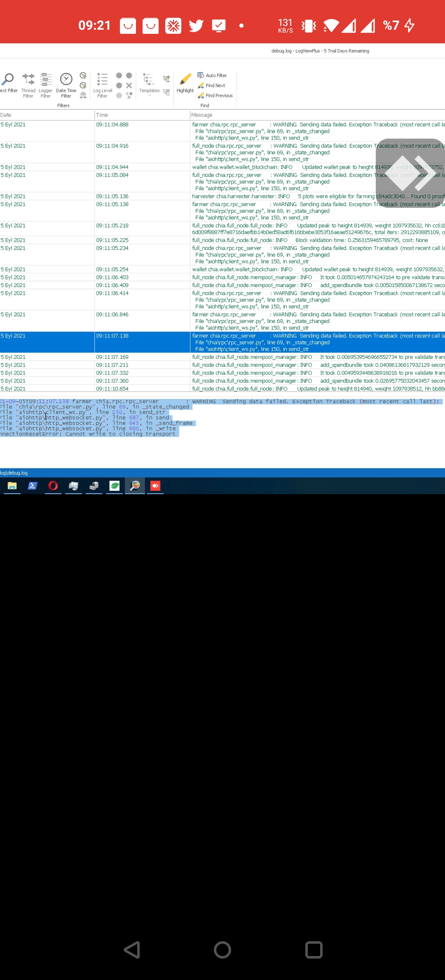The width and height of the screenshot is (445, 980).
Task: Click the clock with green up arrow
Action: click(x=83, y=75)
